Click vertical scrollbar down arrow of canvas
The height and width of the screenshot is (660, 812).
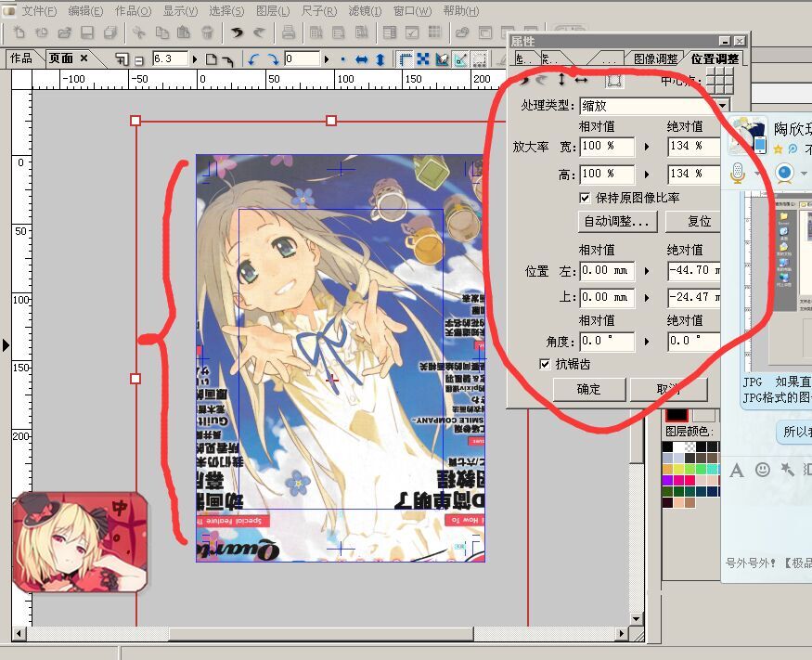637,618
